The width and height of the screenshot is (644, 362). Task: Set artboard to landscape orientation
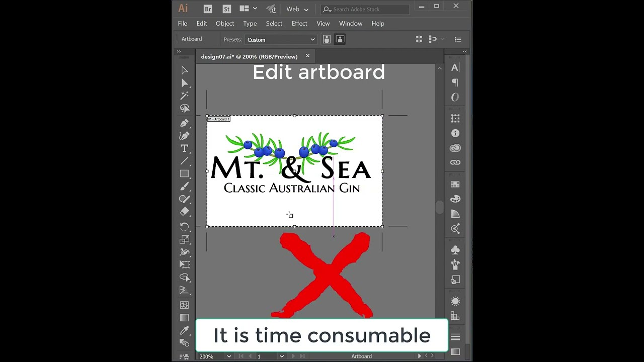click(340, 39)
